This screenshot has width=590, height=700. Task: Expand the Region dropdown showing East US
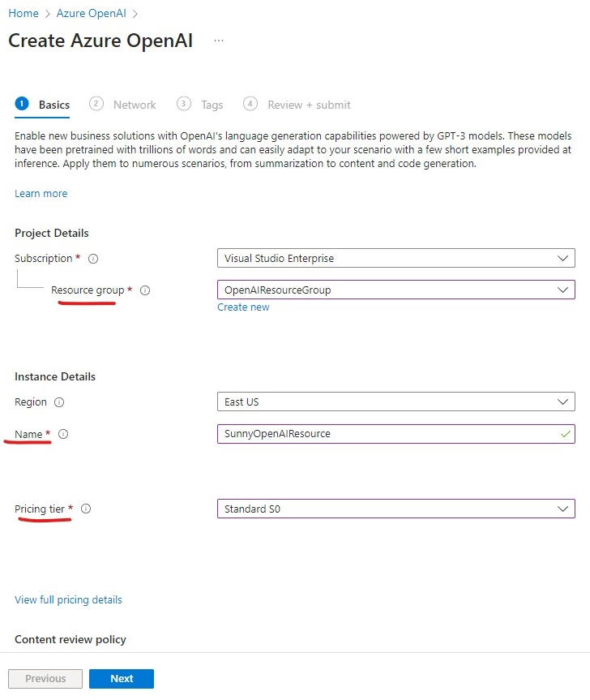tap(396, 402)
